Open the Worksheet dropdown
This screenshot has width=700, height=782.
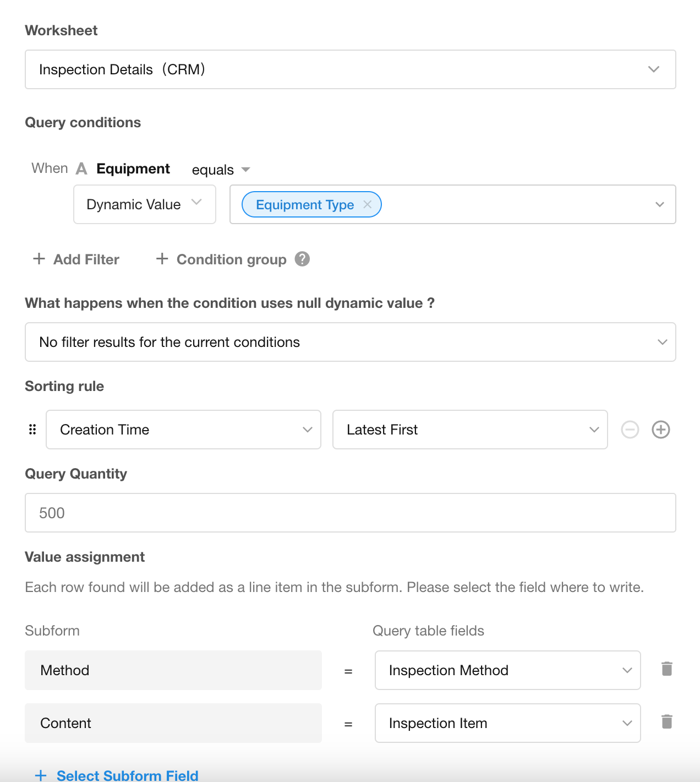pos(350,69)
